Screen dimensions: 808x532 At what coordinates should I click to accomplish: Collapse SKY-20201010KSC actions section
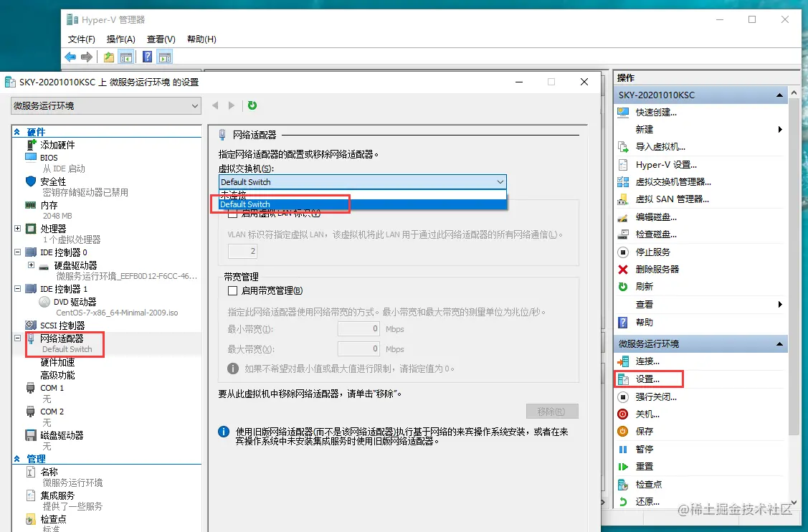(779, 95)
